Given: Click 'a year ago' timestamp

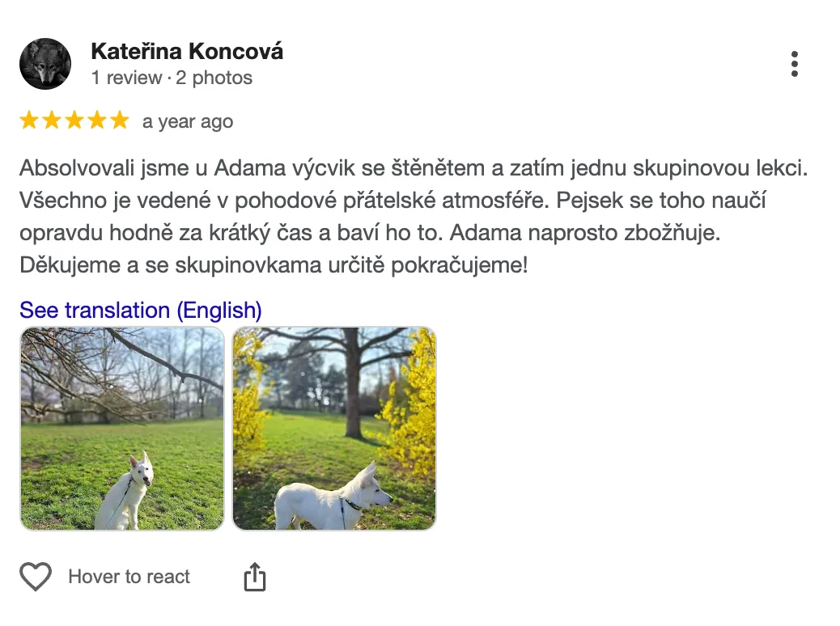Looking at the screenshot, I should [187, 121].
